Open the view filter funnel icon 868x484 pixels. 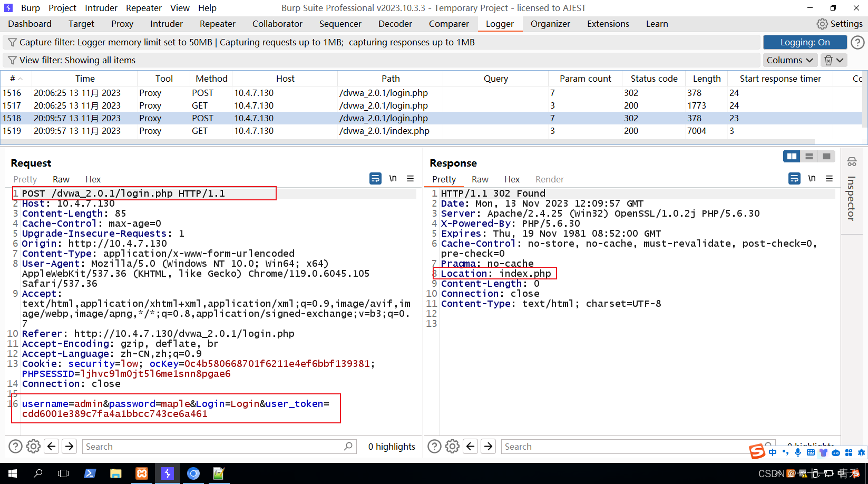[12, 60]
